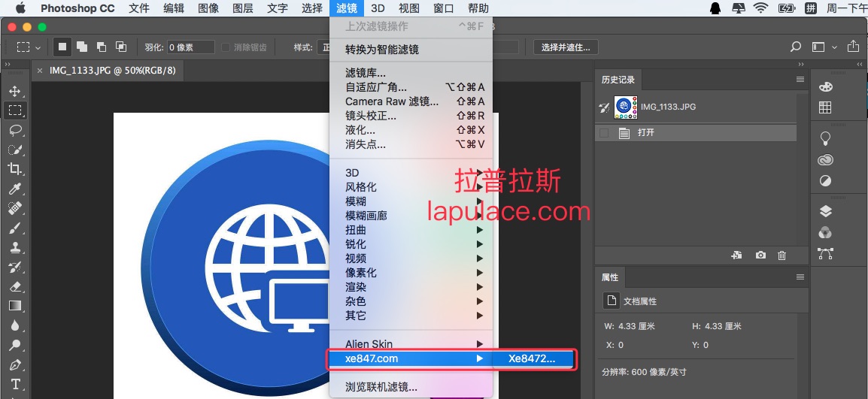
Task: Toggle the checkbox beside 打开 history state
Action: click(x=603, y=133)
